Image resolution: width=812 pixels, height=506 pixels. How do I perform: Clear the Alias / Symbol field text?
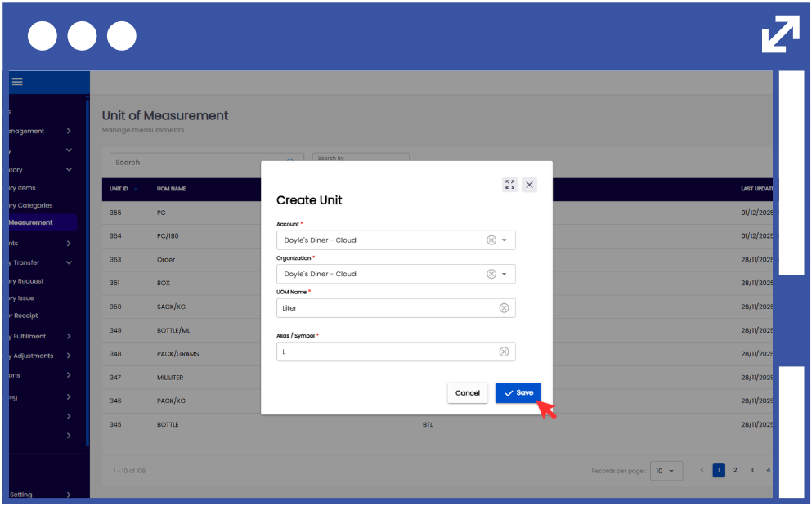[504, 352]
